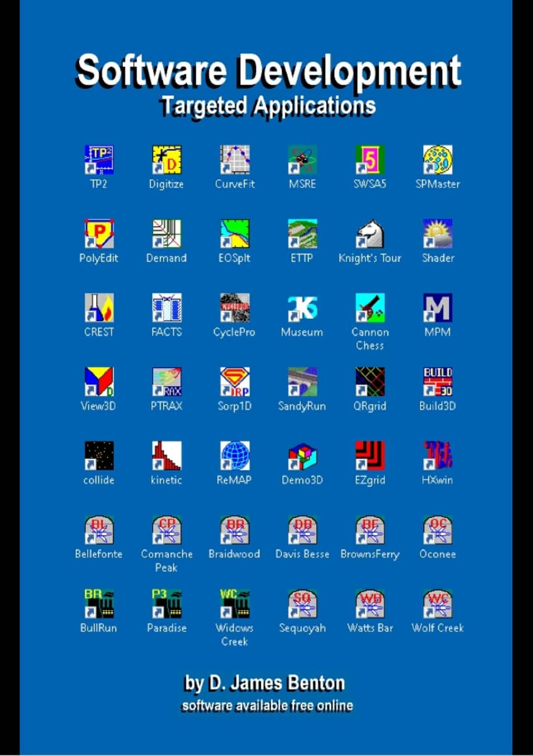Open the Widows Creek WC icon
Image resolution: width=533 pixels, height=756 pixels.
[235, 604]
